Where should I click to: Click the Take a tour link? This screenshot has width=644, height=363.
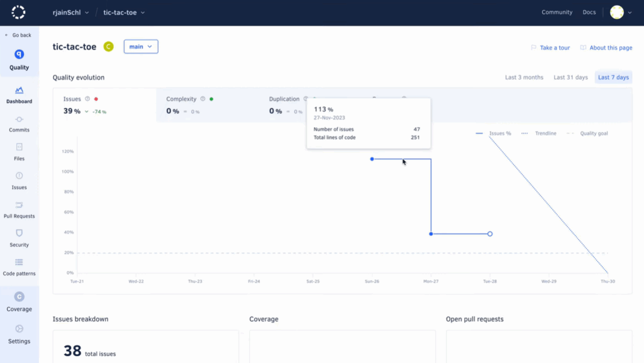click(550, 48)
